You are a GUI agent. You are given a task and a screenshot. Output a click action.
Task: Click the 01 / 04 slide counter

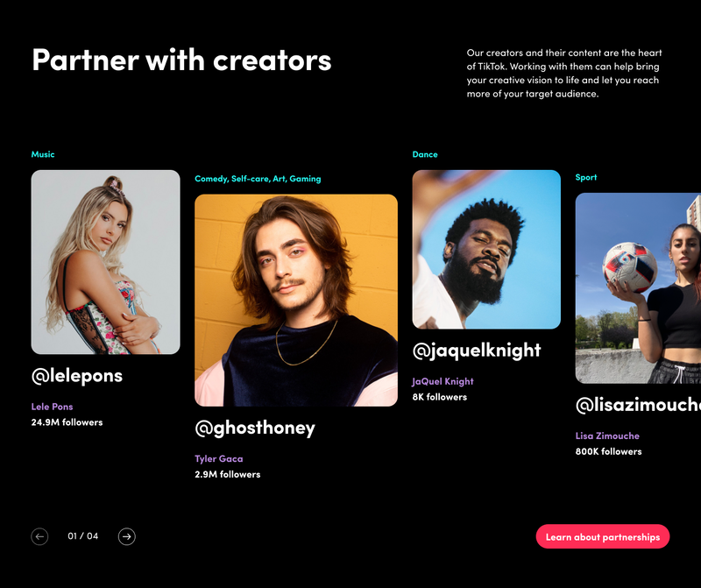pyautogui.click(x=83, y=536)
